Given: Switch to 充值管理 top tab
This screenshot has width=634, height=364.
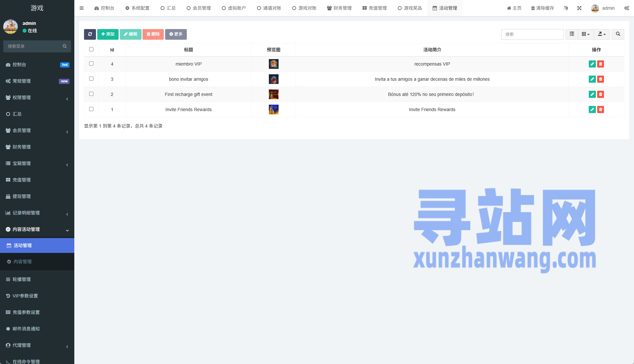Looking at the screenshot, I should [375, 8].
